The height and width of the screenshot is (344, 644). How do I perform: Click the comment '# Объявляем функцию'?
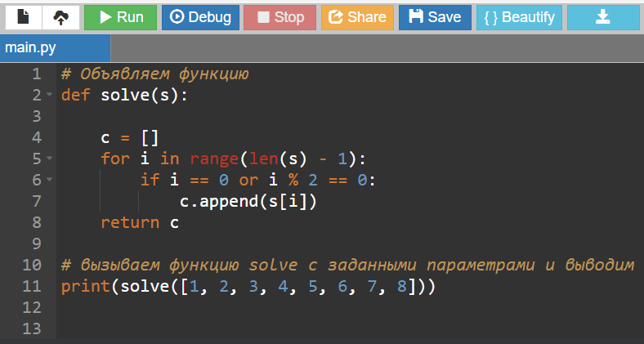tap(154, 74)
